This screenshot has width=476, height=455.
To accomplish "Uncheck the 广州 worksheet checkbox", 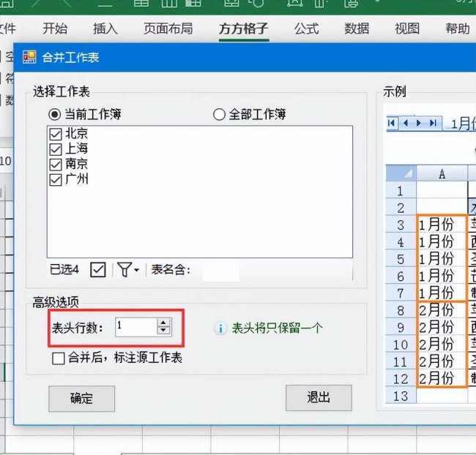I will click(x=56, y=180).
